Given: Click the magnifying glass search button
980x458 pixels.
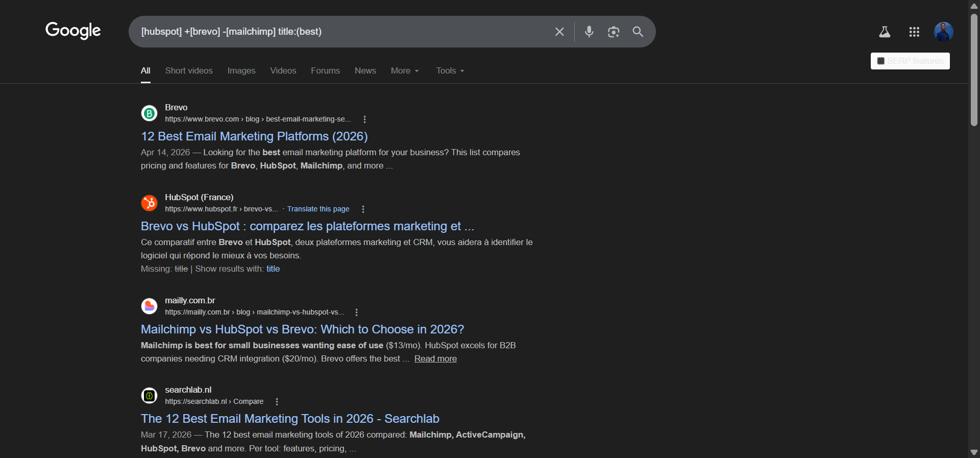Looking at the screenshot, I should 638,32.
